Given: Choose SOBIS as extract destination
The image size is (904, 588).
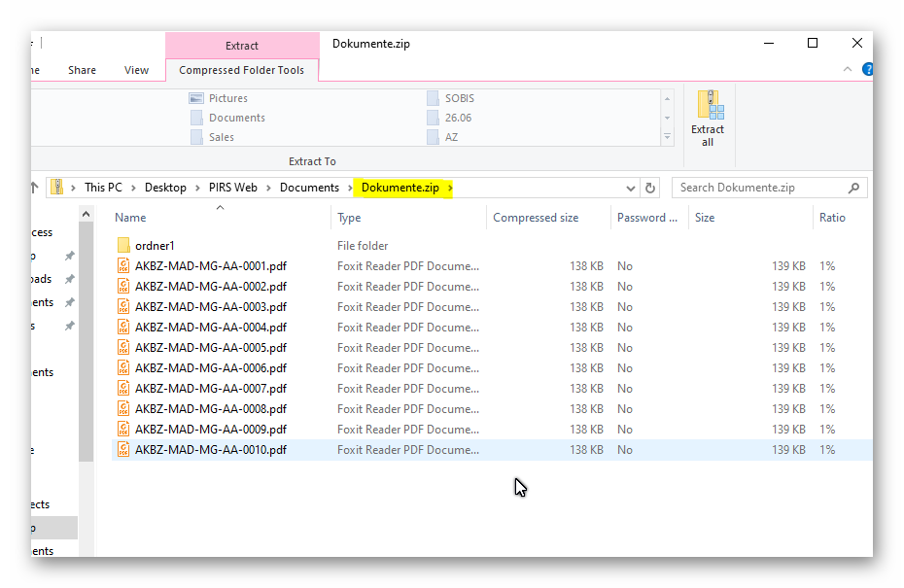Looking at the screenshot, I should click(x=459, y=98).
